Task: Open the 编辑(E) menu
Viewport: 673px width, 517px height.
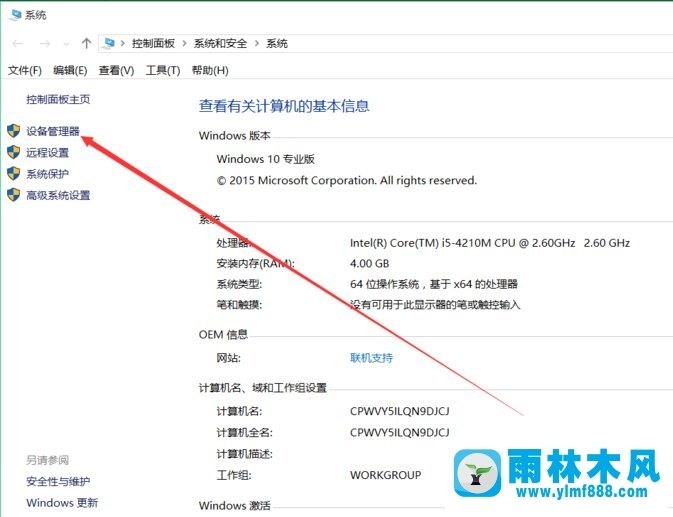Action: pos(70,70)
